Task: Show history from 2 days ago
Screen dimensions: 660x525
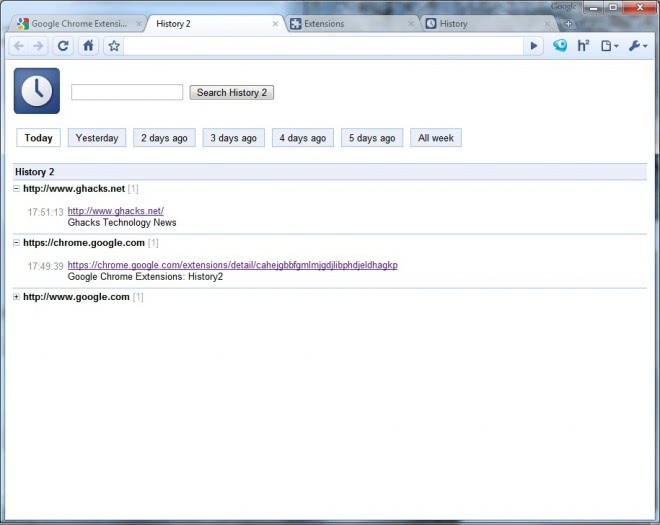Action: tap(164, 138)
